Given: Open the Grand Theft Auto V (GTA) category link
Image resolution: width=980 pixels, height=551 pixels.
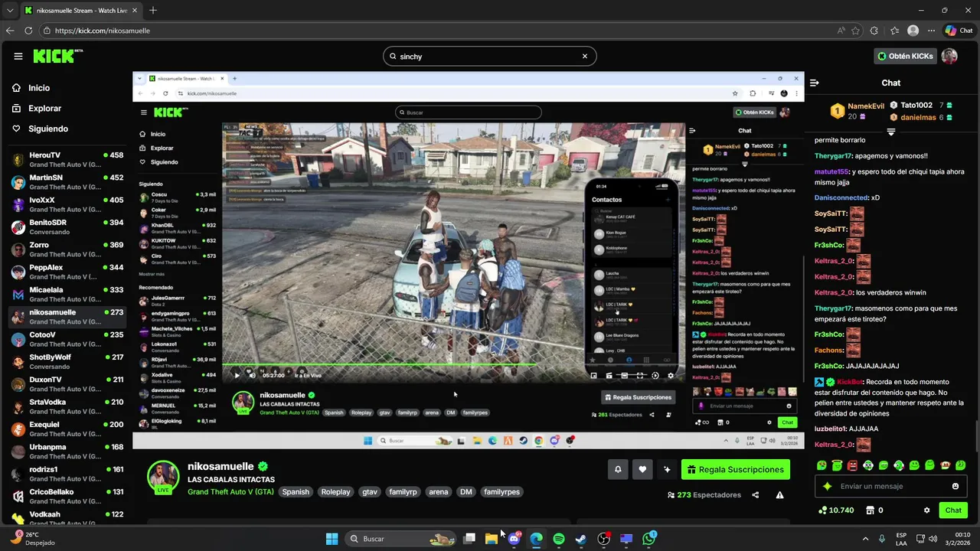Looking at the screenshot, I should (230, 492).
